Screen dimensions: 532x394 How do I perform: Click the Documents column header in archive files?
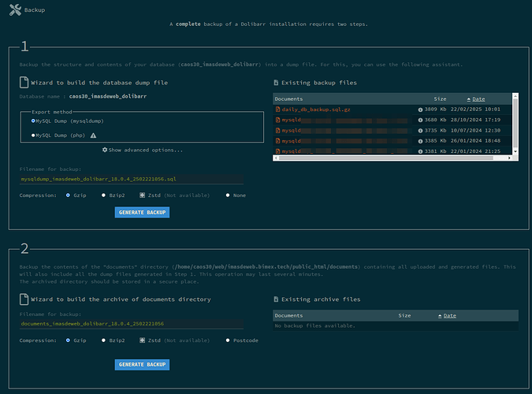pyautogui.click(x=288, y=316)
